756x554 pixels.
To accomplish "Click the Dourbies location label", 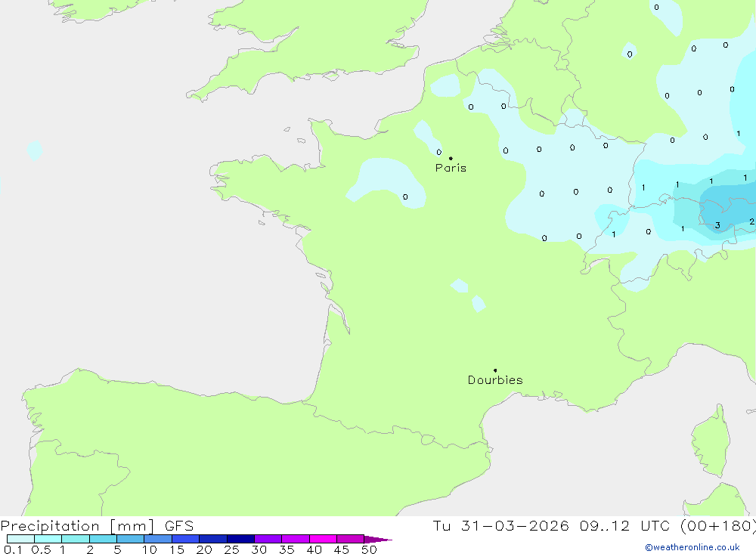I will 495,380.
